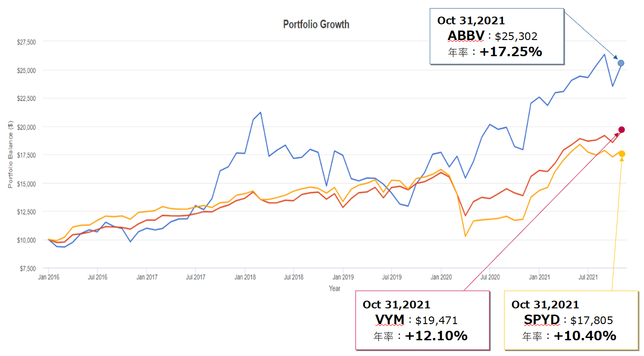
Task: Click the Portfolio Balance ($) y-axis title
Action: pyautogui.click(x=10, y=154)
